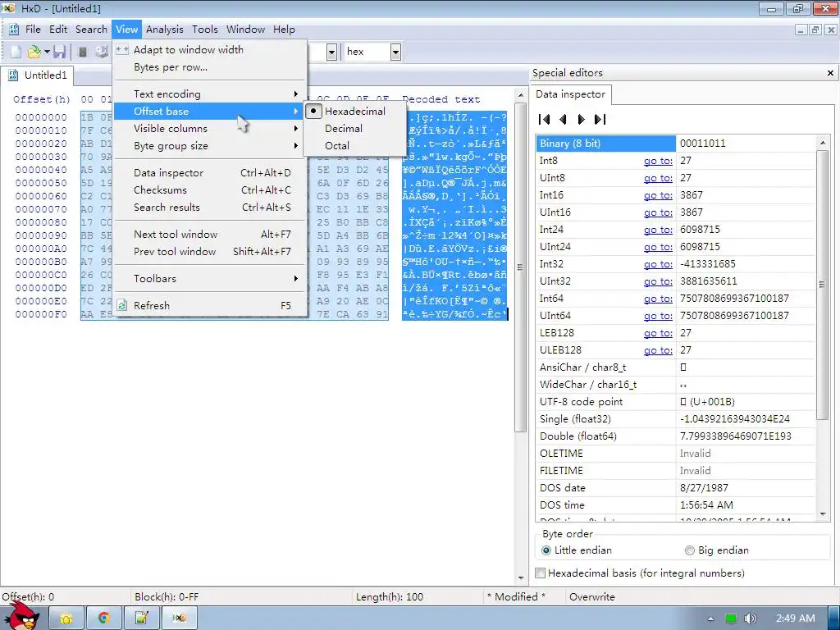Expand the Offset base submenu

[x=211, y=112]
